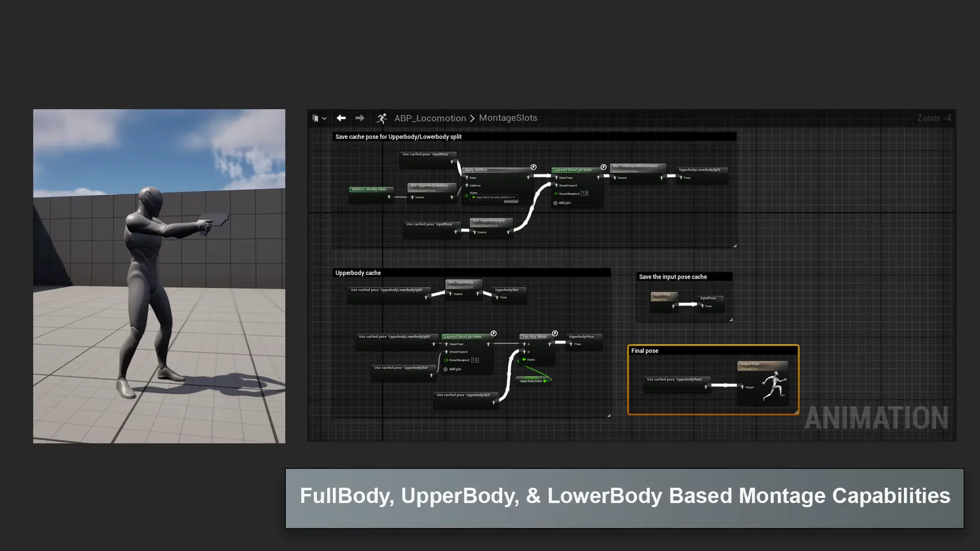The width and height of the screenshot is (980, 551).
Task: Click the running figure animation blueprint icon
Action: coord(382,118)
